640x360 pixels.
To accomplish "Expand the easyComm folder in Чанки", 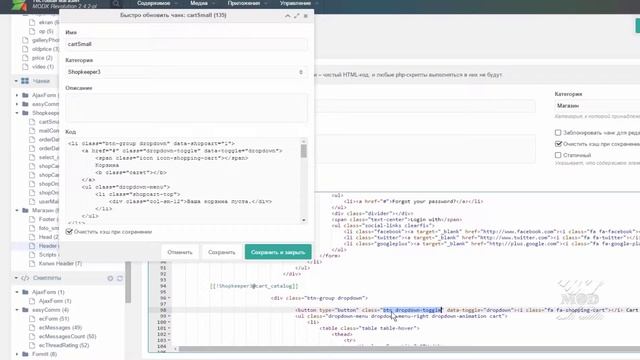I will click(17, 104).
